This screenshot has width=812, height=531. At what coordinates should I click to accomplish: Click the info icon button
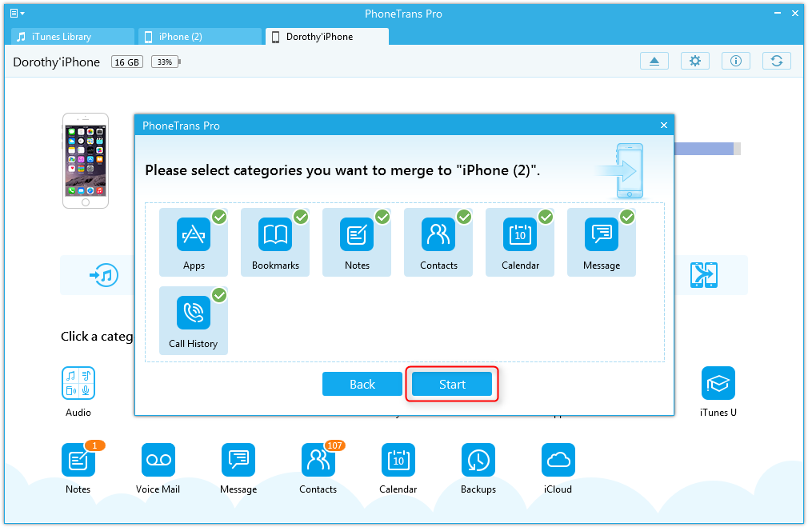735,62
